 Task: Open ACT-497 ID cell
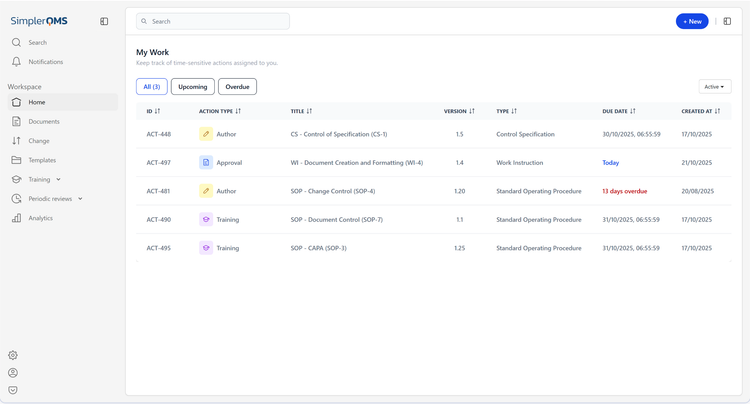[159, 163]
